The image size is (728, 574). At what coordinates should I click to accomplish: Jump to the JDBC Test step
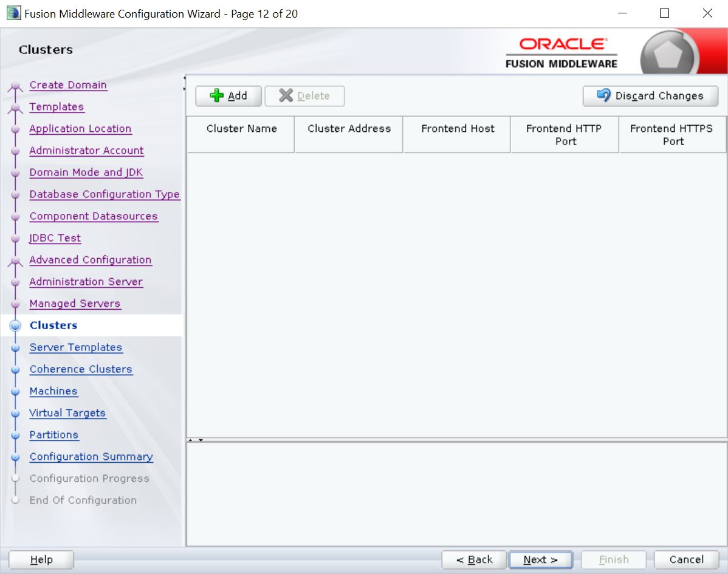55,238
